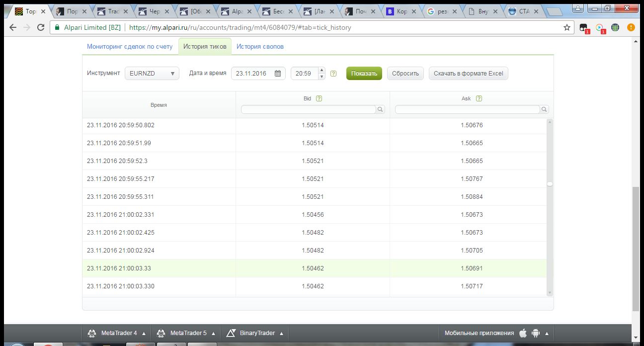The image size is (644, 346).
Task: Select the История тиков tab
Action: pyautogui.click(x=205, y=46)
